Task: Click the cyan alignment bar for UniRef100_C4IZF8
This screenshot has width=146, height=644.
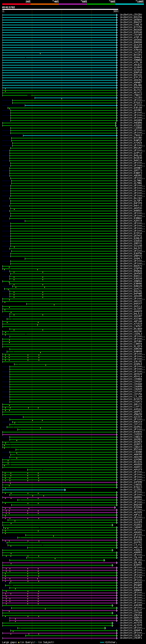Action: tap(60, 53)
